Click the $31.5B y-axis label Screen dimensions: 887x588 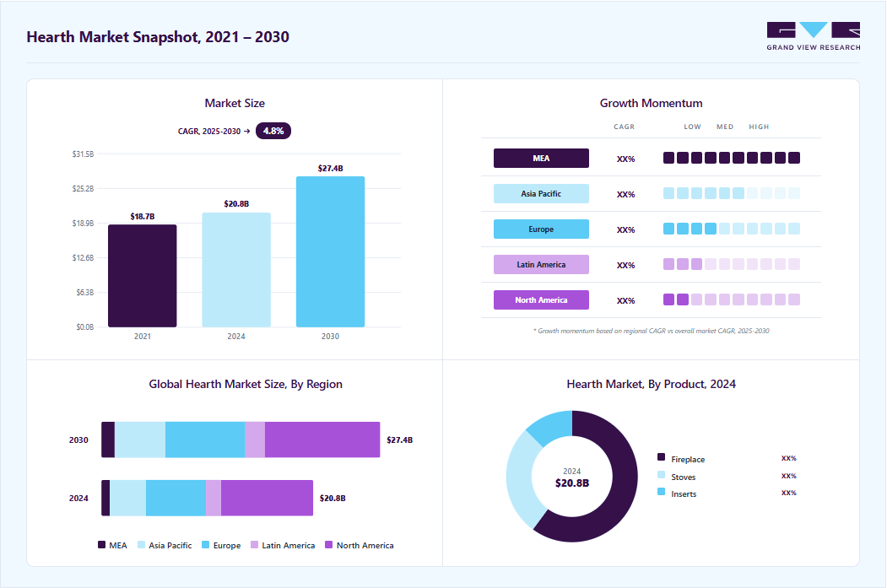click(84, 154)
